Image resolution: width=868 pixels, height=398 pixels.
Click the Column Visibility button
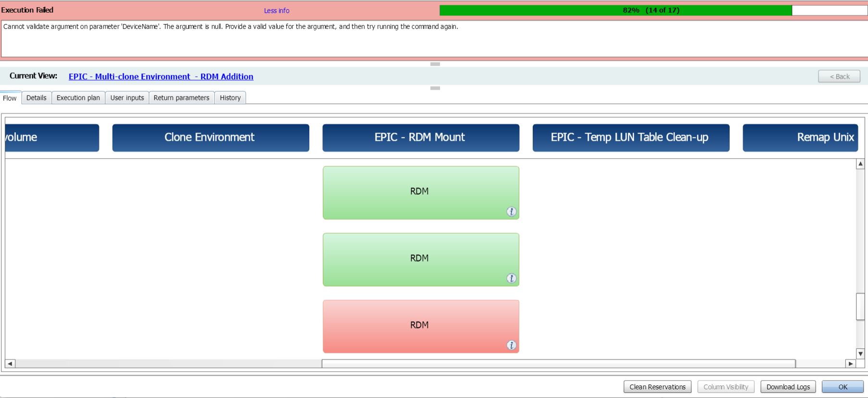726,387
